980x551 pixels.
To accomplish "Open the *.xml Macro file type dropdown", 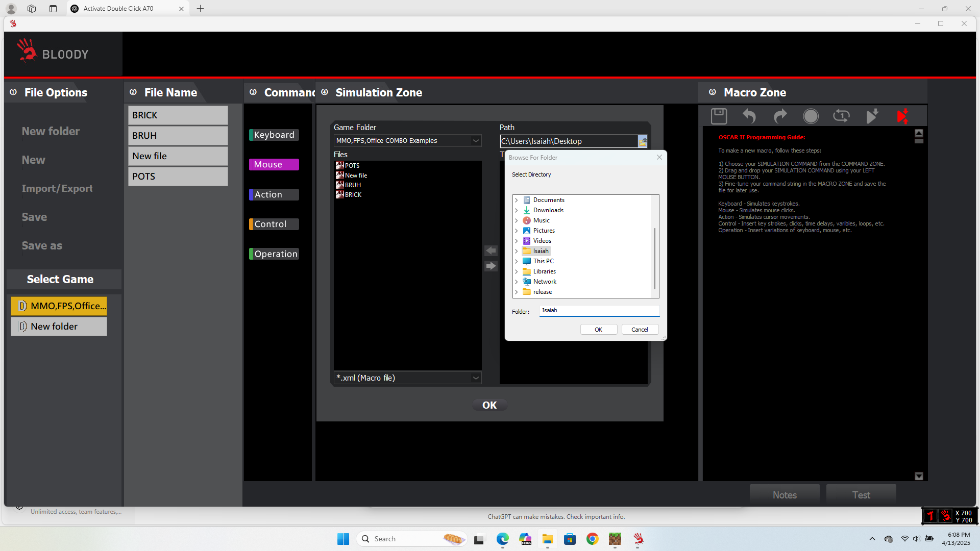I will click(476, 378).
